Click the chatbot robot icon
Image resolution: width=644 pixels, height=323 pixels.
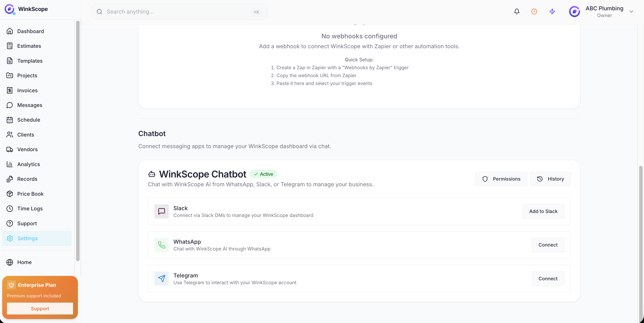point(152,174)
